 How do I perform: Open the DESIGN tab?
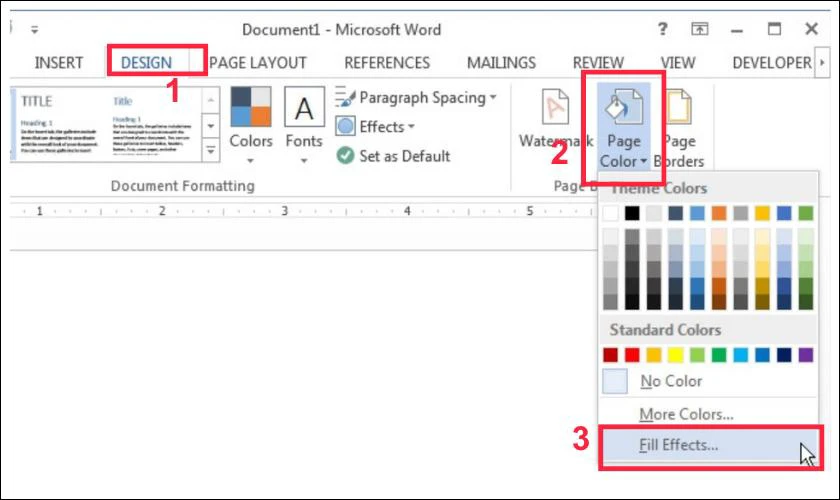tap(146, 63)
